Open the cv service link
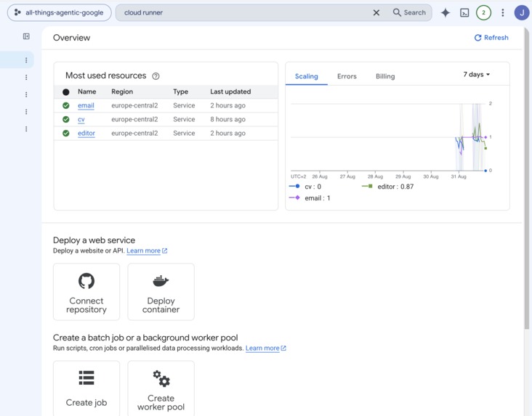Screen dimensions: 532x416 (x=81, y=119)
